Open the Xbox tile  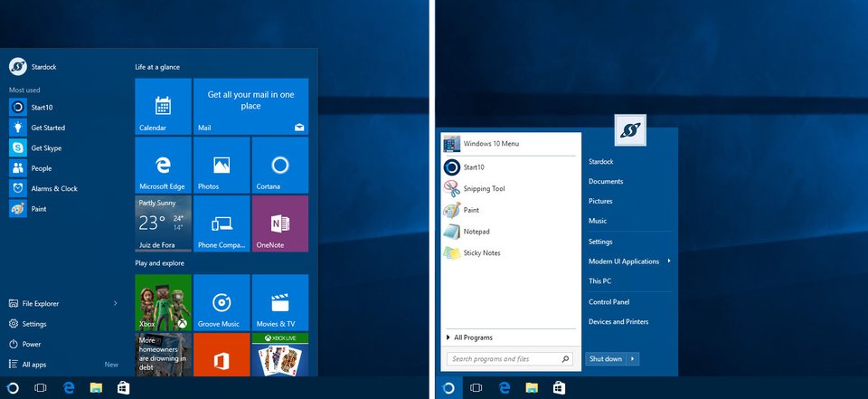164,302
